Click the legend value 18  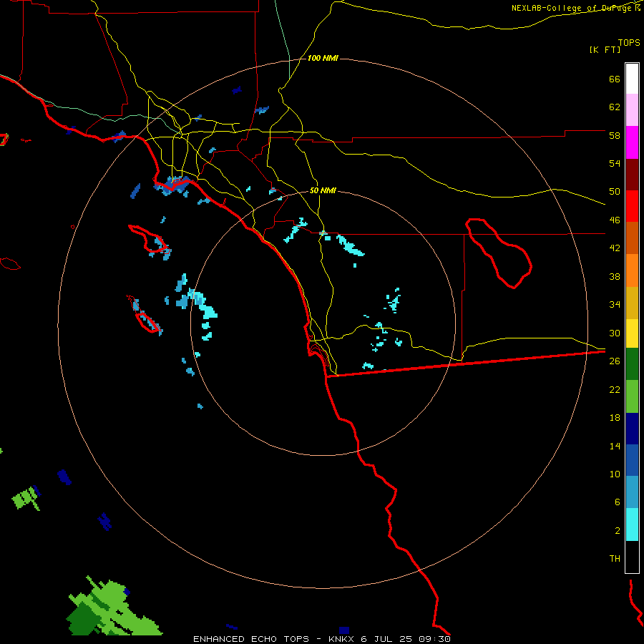coord(615,418)
